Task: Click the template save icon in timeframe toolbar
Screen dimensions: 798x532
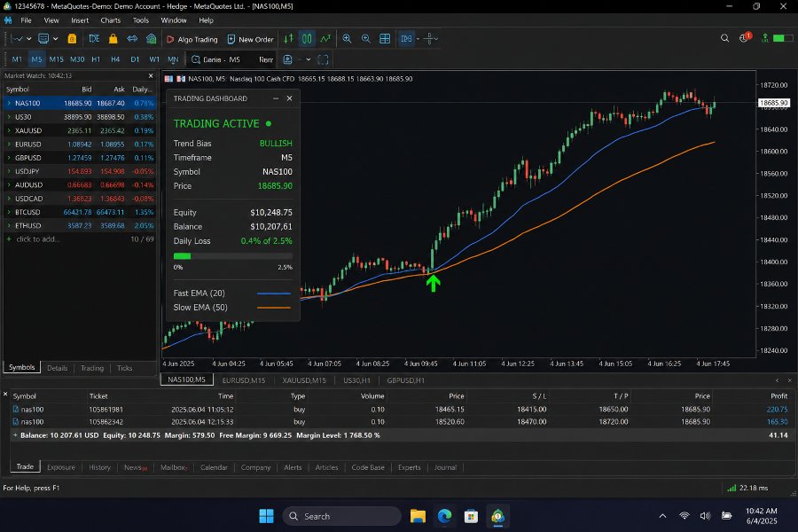Action: click(x=287, y=59)
